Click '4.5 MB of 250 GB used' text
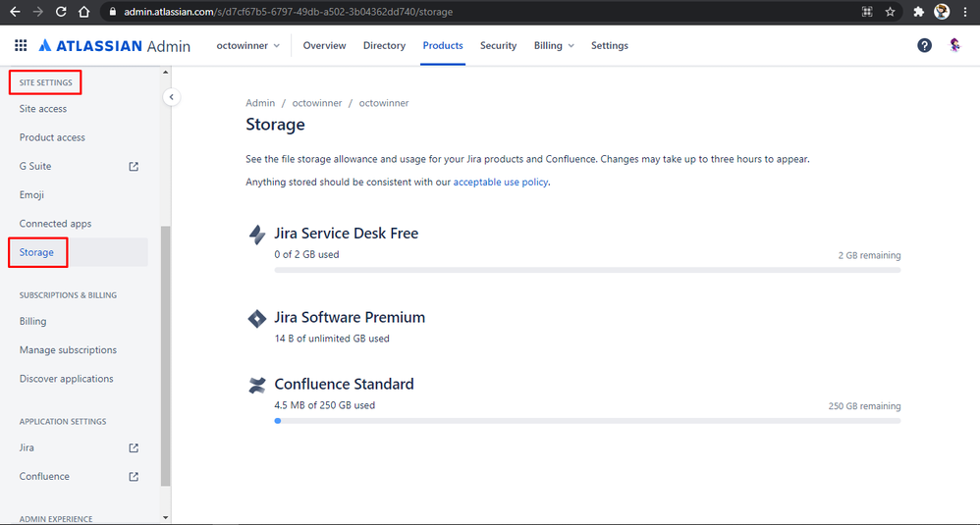This screenshot has width=980, height=525. click(324, 405)
